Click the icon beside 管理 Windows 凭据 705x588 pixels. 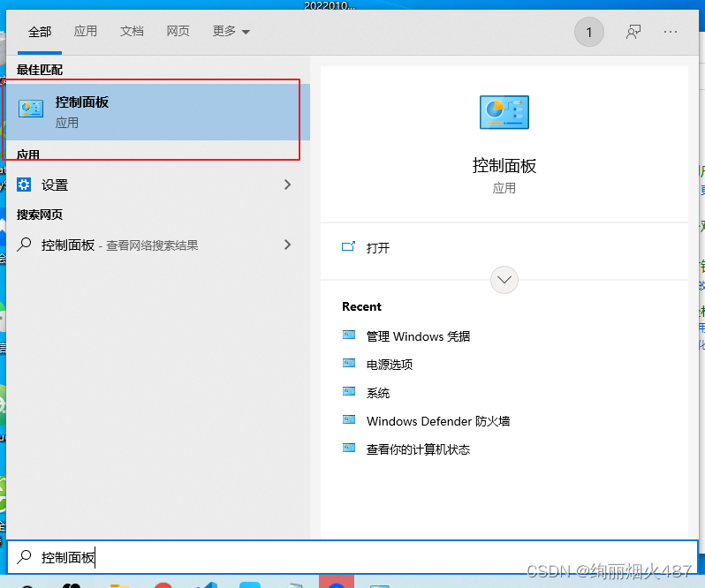pyautogui.click(x=349, y=335)
